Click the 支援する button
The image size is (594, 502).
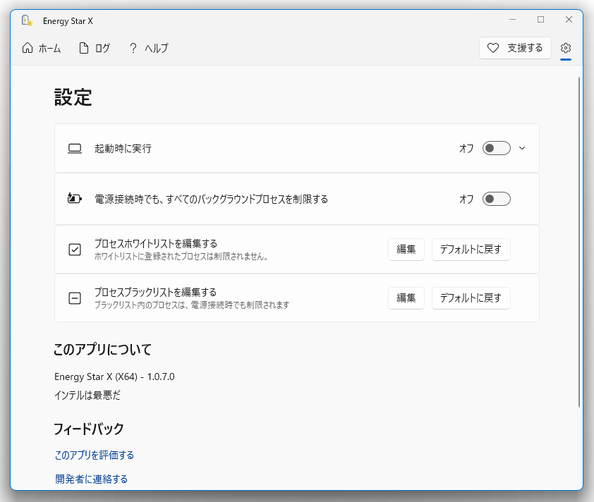(515, 48)
